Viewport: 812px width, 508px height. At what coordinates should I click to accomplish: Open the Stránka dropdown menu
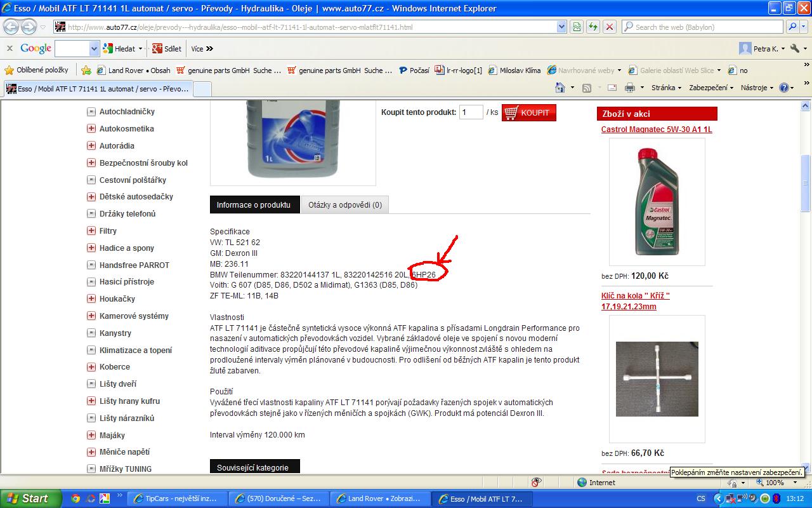[665, 88]
